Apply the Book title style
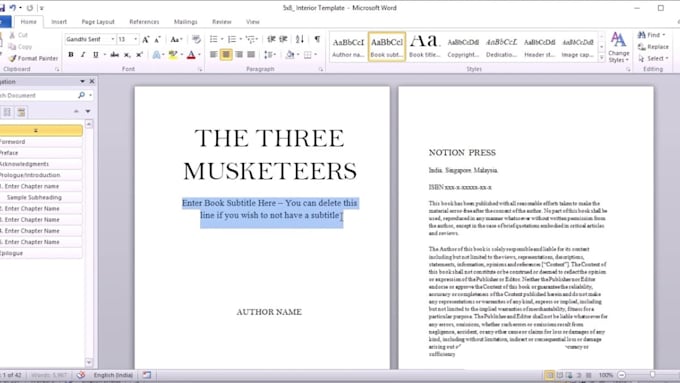 coord(425,46)
